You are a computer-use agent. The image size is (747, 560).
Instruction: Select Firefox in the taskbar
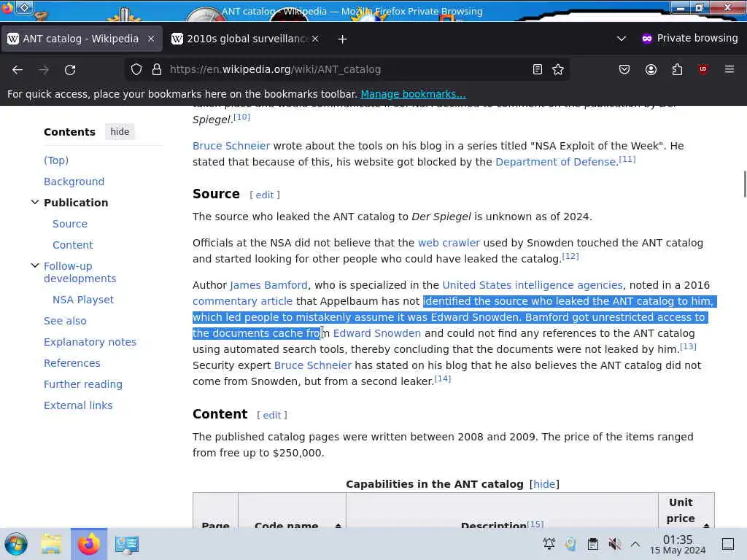(89, 544)
